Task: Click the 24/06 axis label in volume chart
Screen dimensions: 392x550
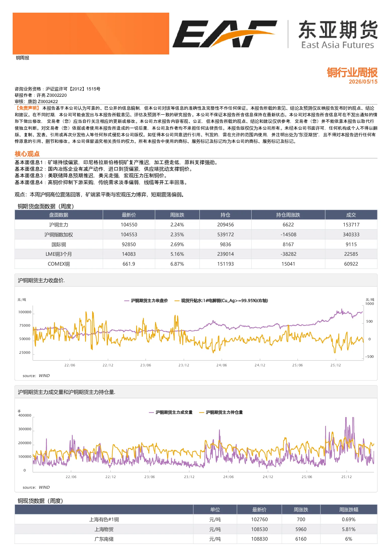Action: click(x=228, y=477)
